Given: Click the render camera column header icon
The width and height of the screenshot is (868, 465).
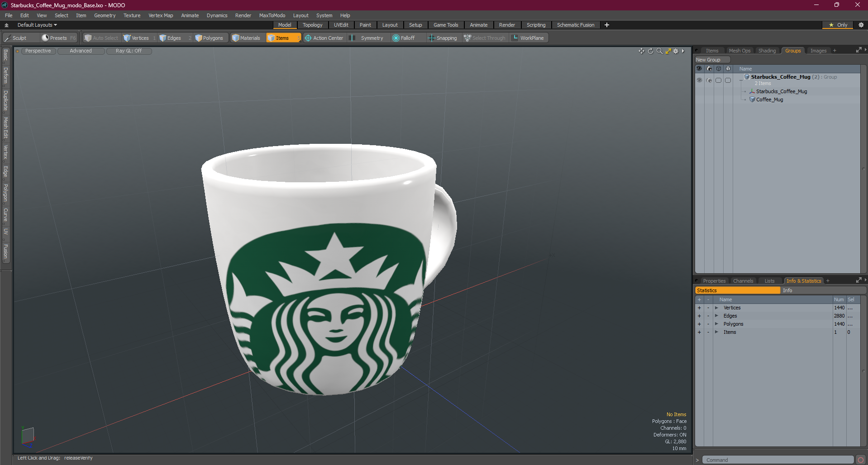Looking at the screenshot, I should pyautogui.click(x=709, y=69).
